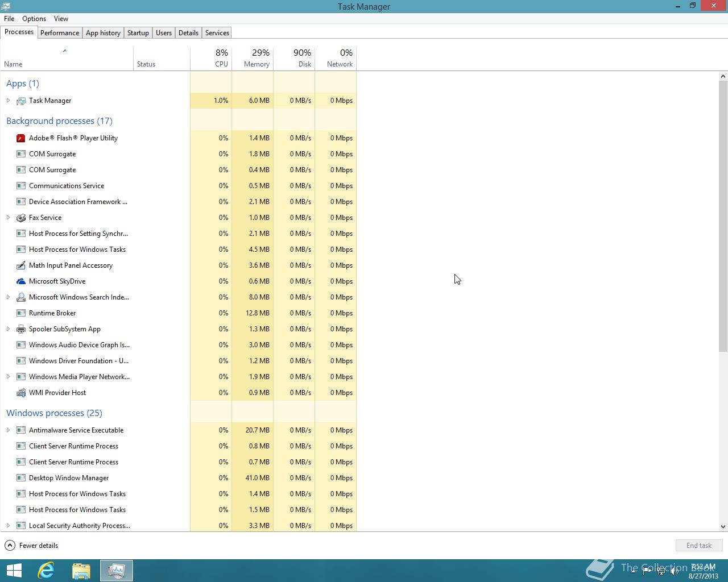
Task: Expand Microsoft Windows Search Indexer row
Action: tap(8, 297)
